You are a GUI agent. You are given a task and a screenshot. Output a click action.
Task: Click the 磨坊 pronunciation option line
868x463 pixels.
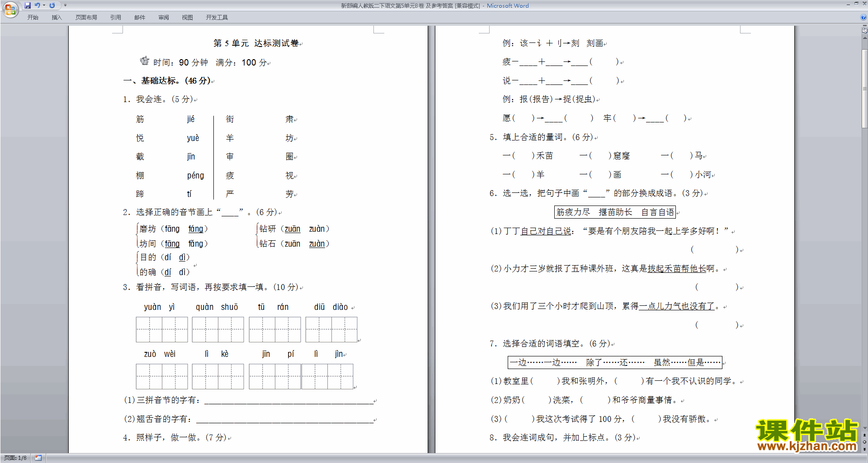point(174,229)
